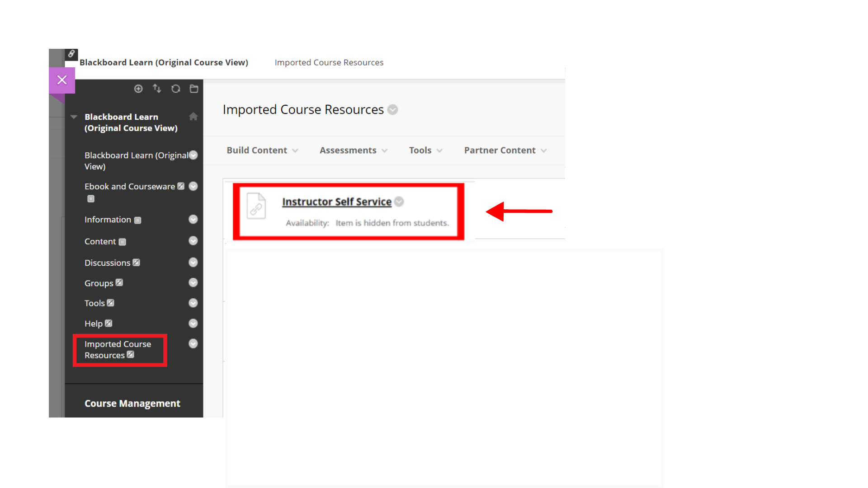Open options chevron next to Instructor Self Service

[399, 202]
